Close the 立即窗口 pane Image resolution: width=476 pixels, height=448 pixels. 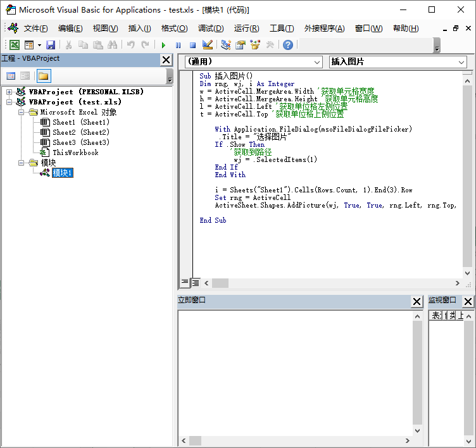[416, 301]
